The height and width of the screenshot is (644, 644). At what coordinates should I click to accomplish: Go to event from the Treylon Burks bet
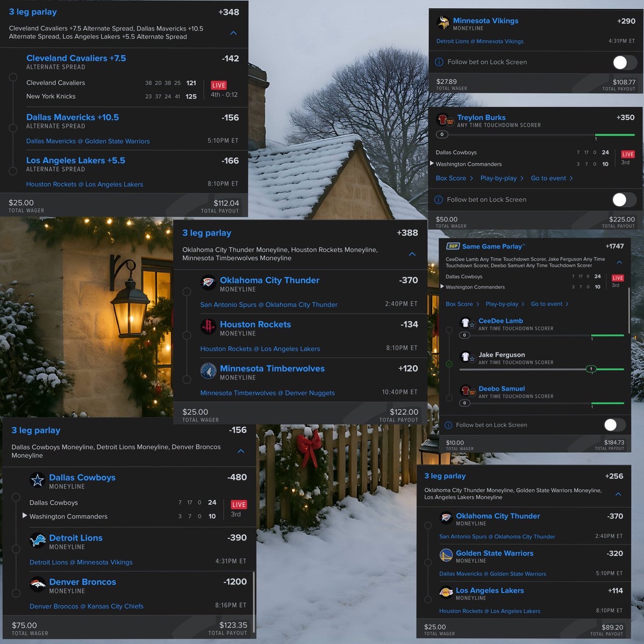coord(548,178)
